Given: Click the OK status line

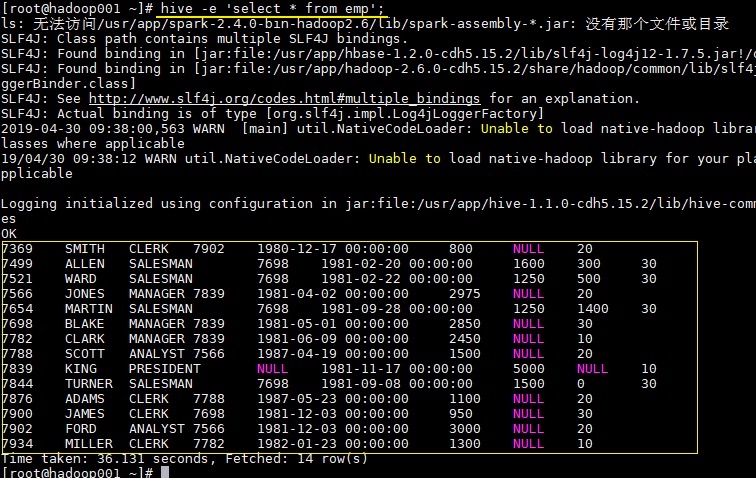Looking at the screenshot, I should pyautogui.click(x=9, y=234).
